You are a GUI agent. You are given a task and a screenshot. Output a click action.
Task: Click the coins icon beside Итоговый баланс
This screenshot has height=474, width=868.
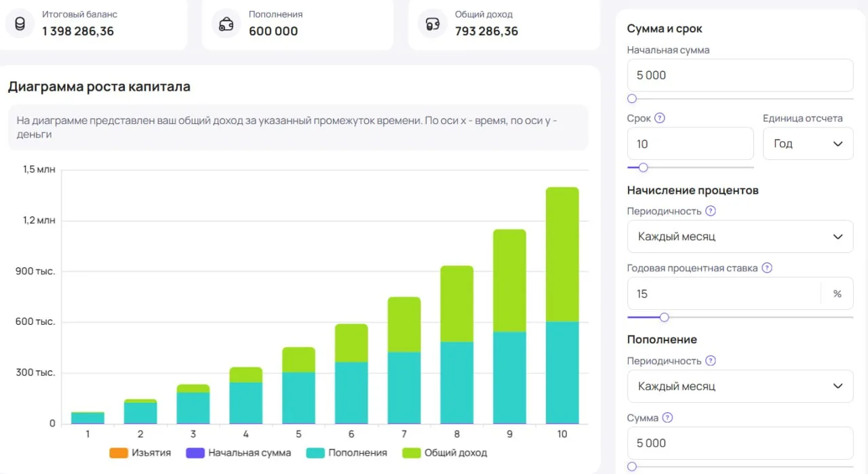tap(20, 24)
